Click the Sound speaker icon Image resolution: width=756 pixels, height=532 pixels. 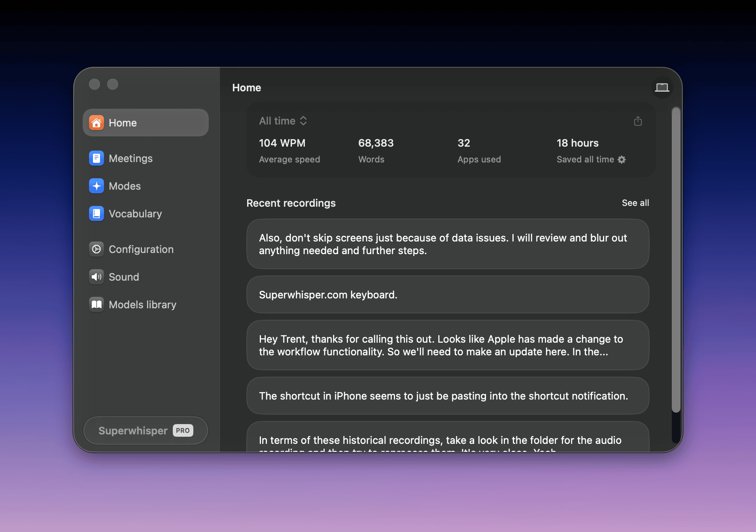[96, 277]
